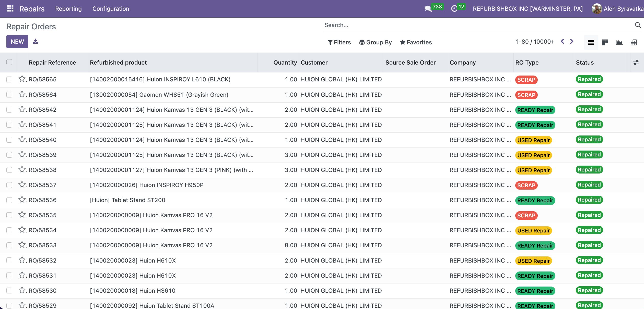Viewport: 644px width, 309px height.
Task: Star repair order RO/58542 as favorite
Action: tap(22, 109)
